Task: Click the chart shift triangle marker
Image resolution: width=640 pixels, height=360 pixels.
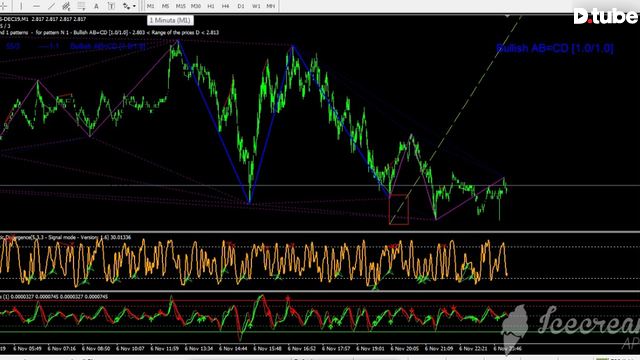Action: (x=507, y=16)
